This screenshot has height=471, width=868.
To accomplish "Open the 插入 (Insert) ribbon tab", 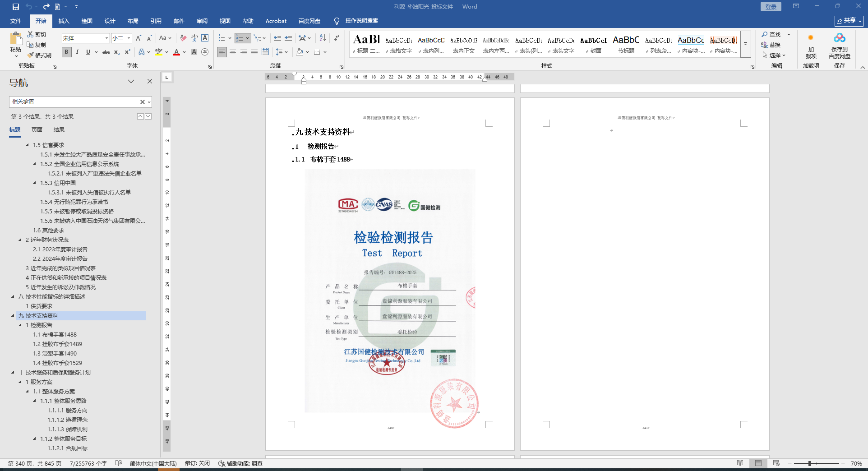I will tap(64, 21).
